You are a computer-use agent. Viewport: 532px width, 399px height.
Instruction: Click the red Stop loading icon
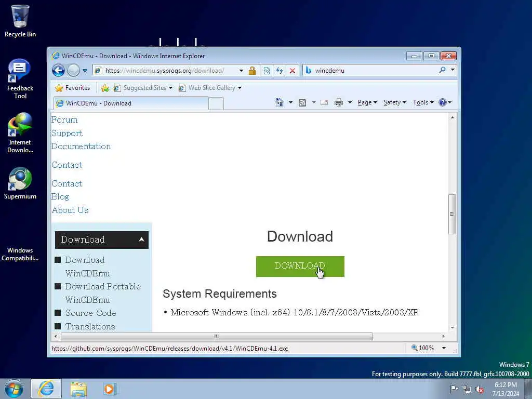(x=292, y=71)
